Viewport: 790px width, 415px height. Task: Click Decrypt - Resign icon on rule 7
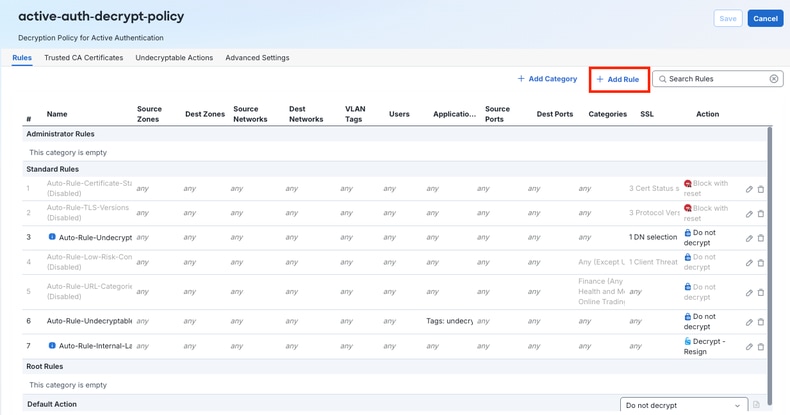(688, 341)
